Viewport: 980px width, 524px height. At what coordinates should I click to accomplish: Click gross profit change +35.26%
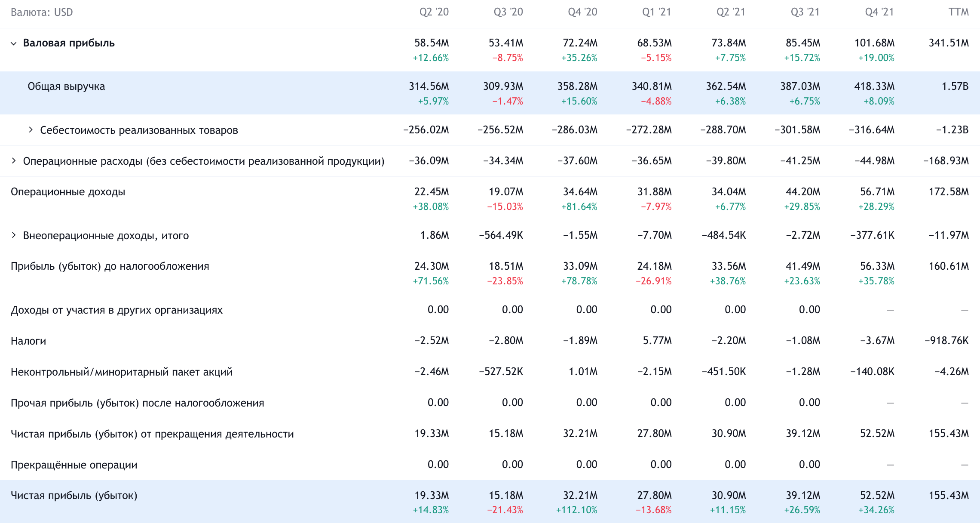(x=579, y=58)
